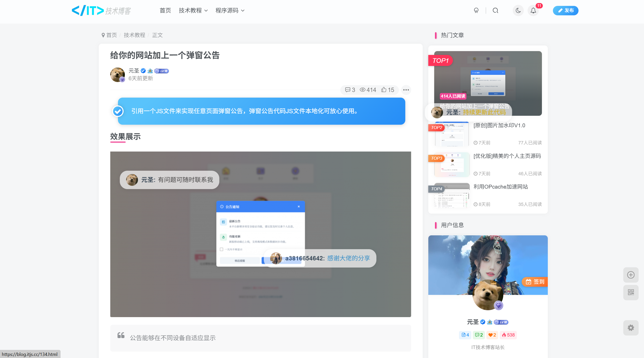The image size is (644, 358).
Task: Click flame popularity badge showing 538
Action: pos(508,335)
